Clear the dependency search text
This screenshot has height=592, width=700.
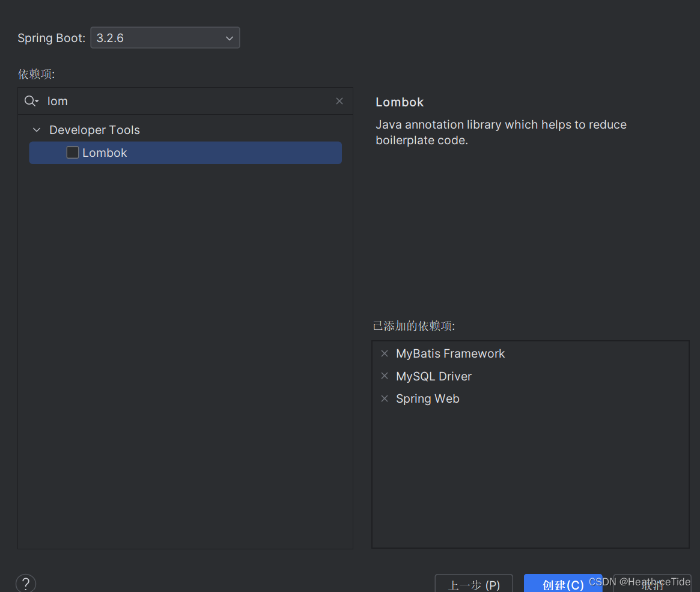click(x=339, y=102)
